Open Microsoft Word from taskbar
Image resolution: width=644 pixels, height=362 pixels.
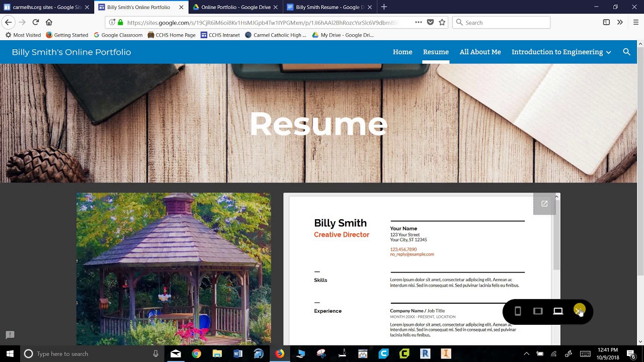237,354
